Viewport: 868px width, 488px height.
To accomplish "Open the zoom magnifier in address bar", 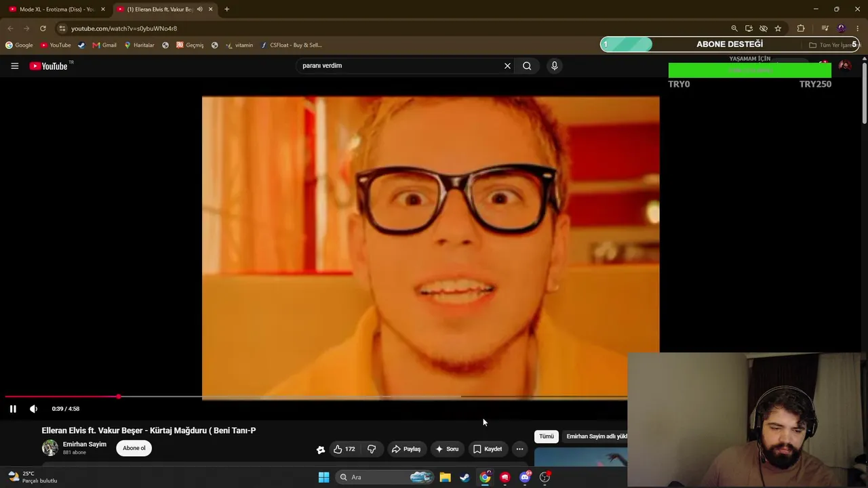I will (734, 28).
